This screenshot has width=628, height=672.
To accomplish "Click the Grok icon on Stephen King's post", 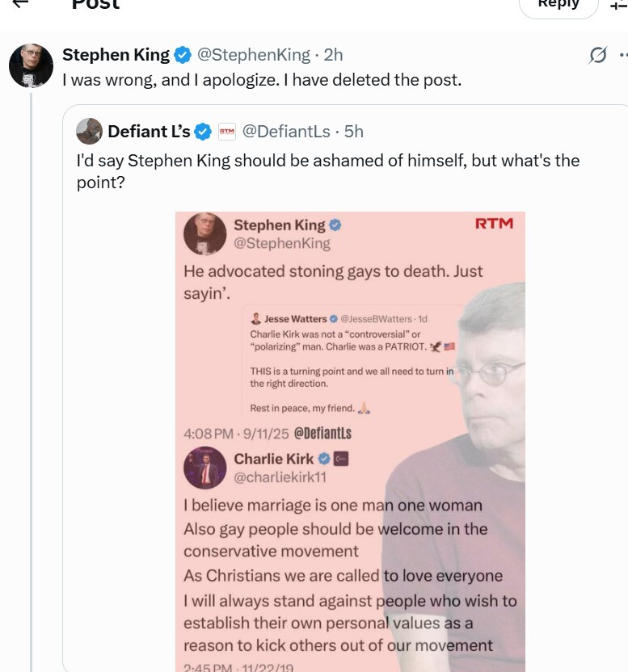I will click(x=597, y=55).
